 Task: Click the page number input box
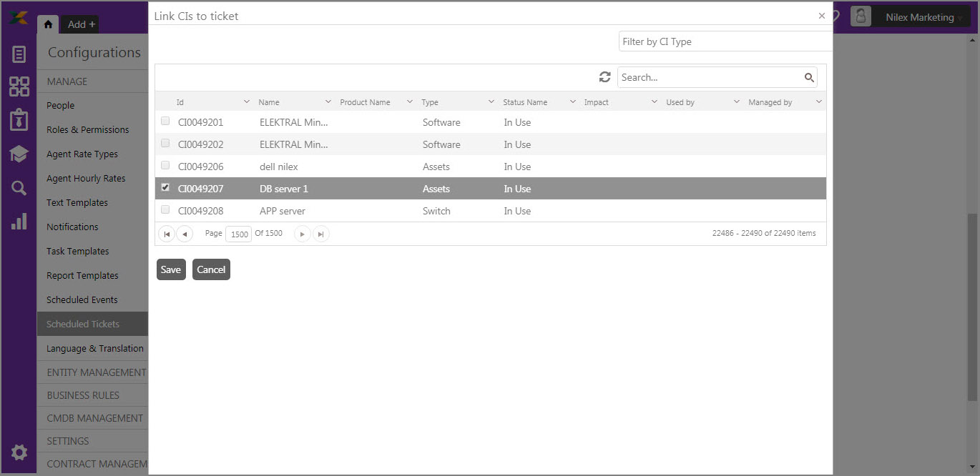pyautogui.click(x=240, y=234)
